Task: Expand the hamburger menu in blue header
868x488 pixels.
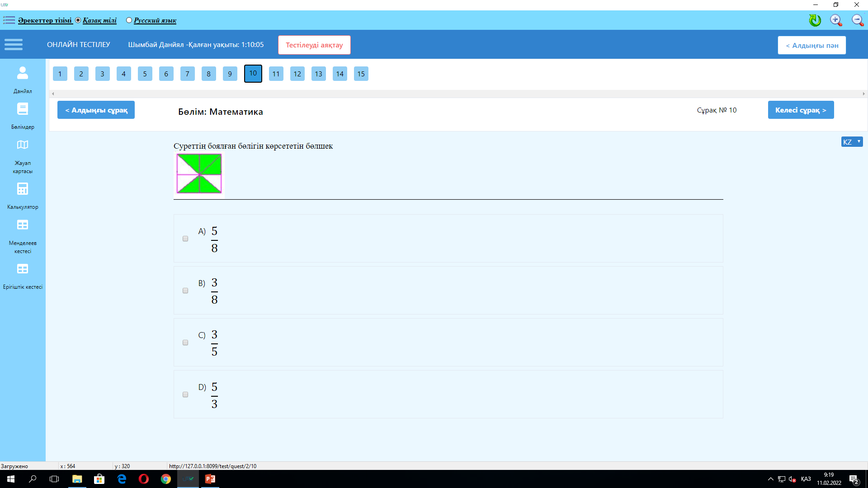Action: pyautogui.click(x=14, y=44)
